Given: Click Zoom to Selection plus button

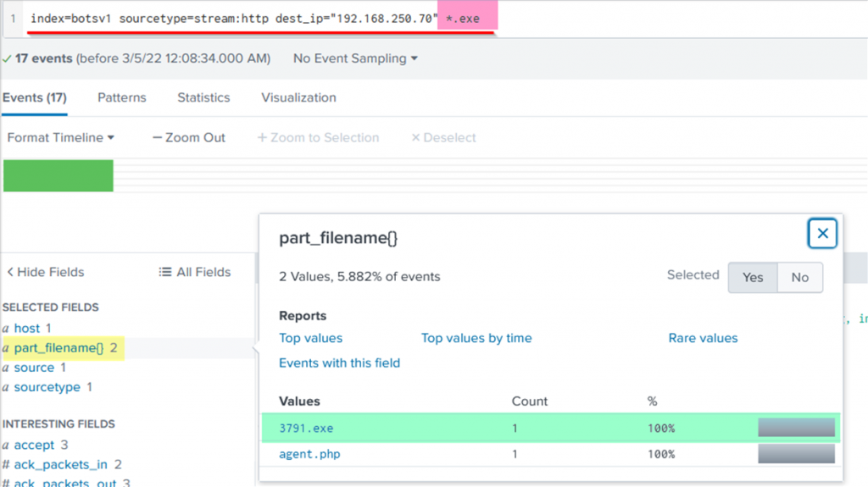Looking at the screenshot, I should tap(262, 137).
